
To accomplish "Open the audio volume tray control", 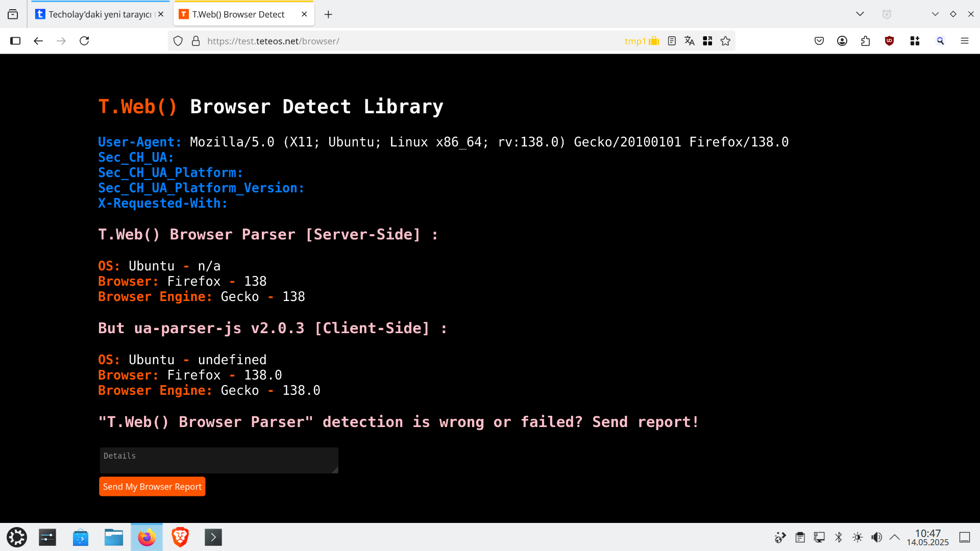I will coord(876,537).
